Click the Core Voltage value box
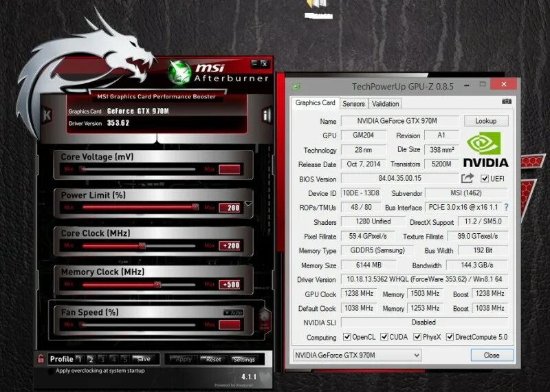Image resolution: width=550 pixels, height=392 pixels. point(230,169)
